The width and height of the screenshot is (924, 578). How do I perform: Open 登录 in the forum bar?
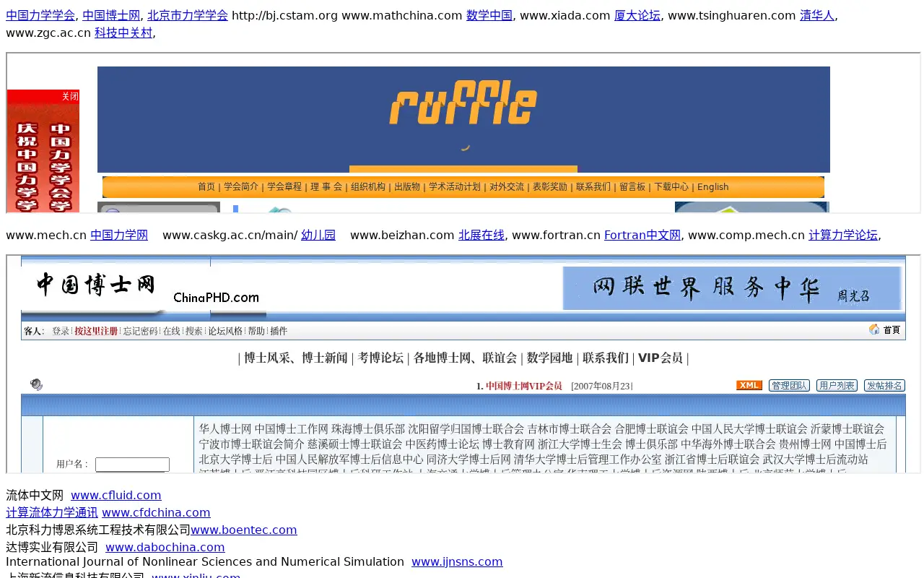click(x=61, y=331)
